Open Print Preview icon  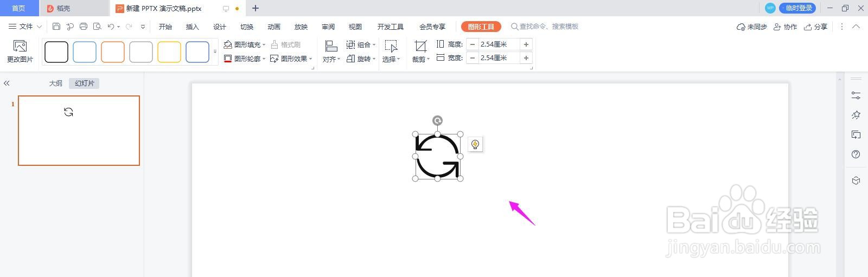click(97, 27)
